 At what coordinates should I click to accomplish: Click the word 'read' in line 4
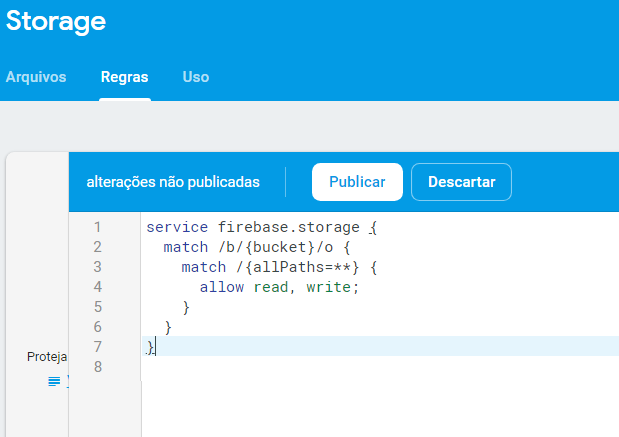tap(271, 287)
